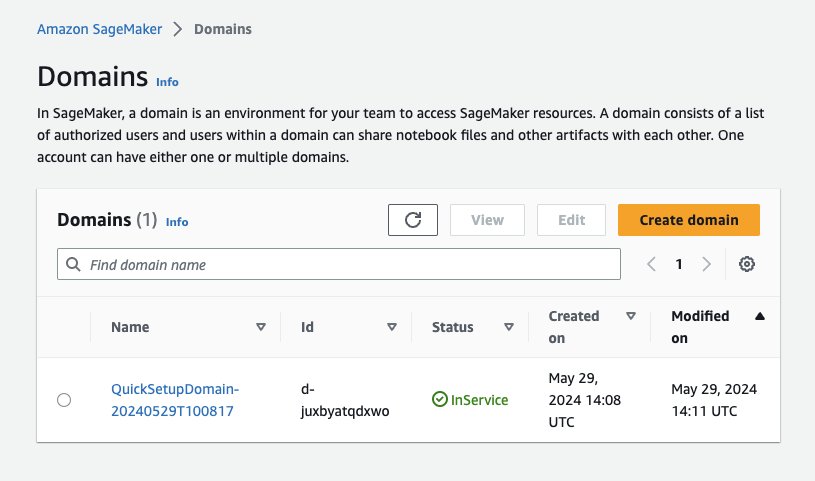
Task: Click the InService status check icon
Action: tap(439, 400)
